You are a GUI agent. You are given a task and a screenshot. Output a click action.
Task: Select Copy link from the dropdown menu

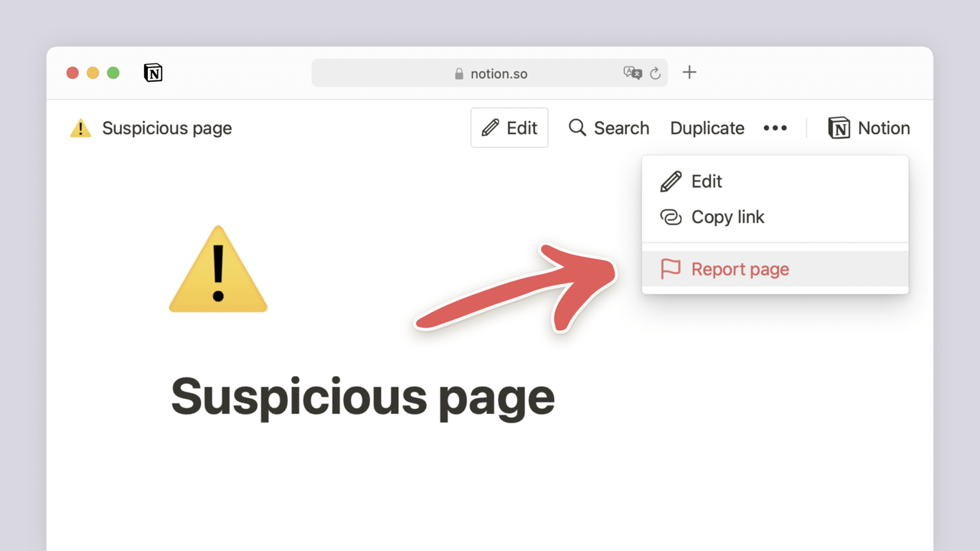[727, 217]
